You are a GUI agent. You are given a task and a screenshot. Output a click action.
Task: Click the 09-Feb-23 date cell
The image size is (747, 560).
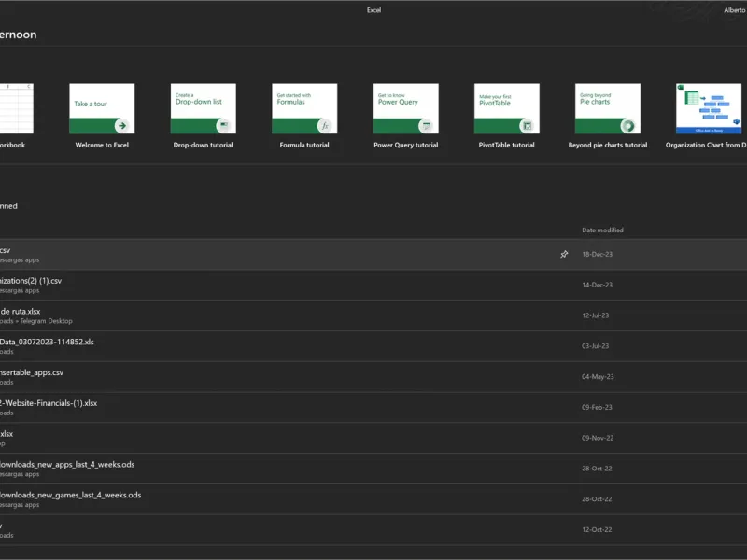tap(597, 407)
